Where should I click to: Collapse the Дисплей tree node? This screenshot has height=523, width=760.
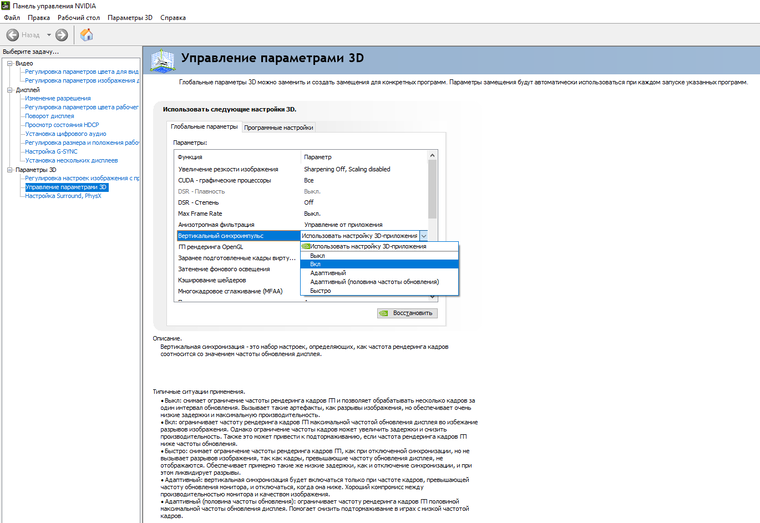coord(10,90)
